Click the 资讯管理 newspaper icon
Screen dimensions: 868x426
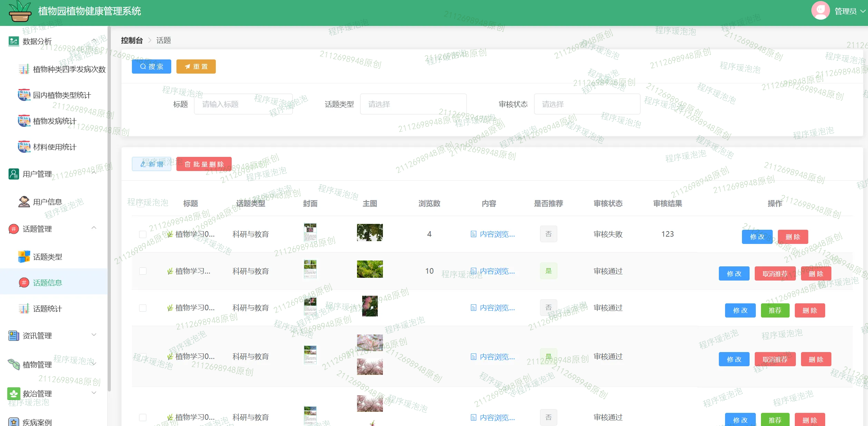pyautogui.click(x=14, y=335)
